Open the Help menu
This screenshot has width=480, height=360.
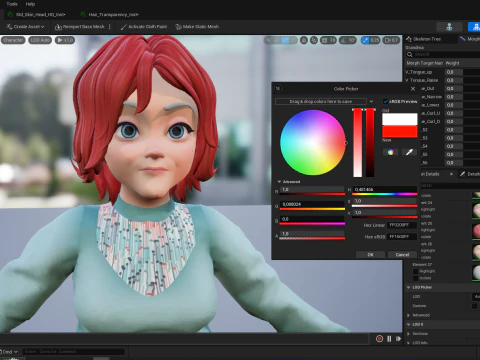point(30,4)
